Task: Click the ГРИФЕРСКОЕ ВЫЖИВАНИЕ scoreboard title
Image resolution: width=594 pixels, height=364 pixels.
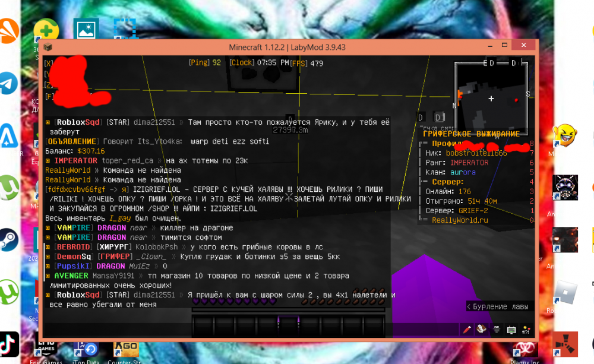Action: tap(471, 134)
